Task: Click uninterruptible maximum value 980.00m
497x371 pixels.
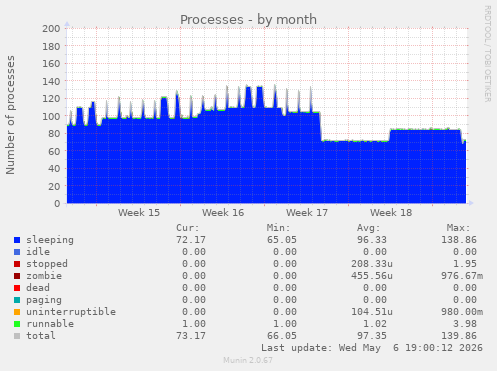Action: point(462,312)
